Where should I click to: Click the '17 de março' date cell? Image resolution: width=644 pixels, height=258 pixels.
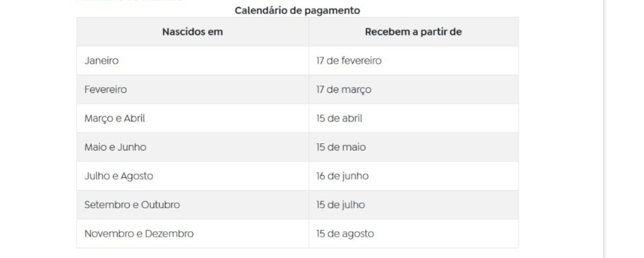point(414,89)
